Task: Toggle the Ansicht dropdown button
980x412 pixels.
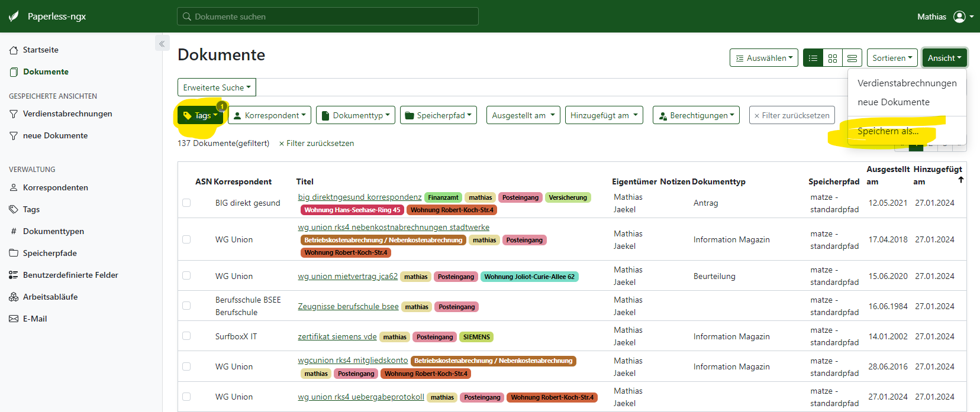Action: pyautogui.click(x=944, y=58)
